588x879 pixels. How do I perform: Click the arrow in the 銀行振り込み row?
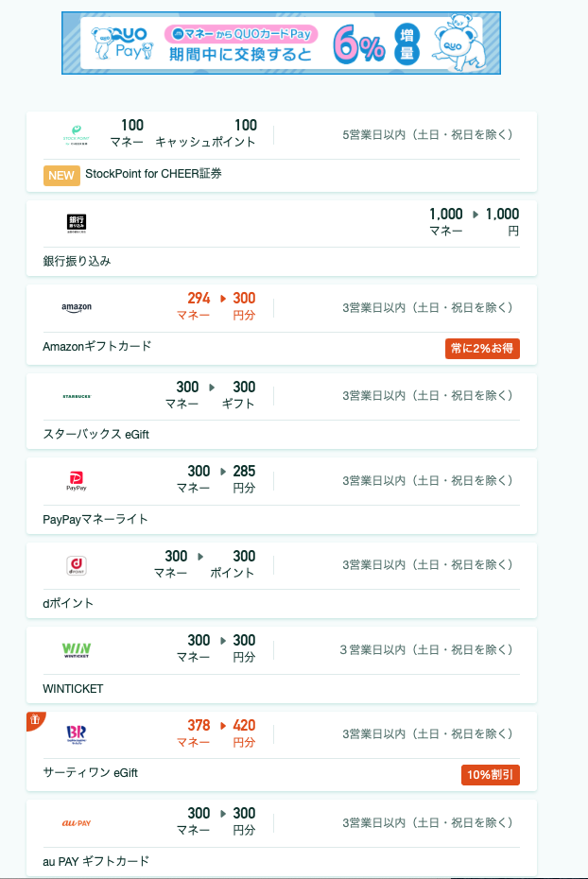click(476, 215)
